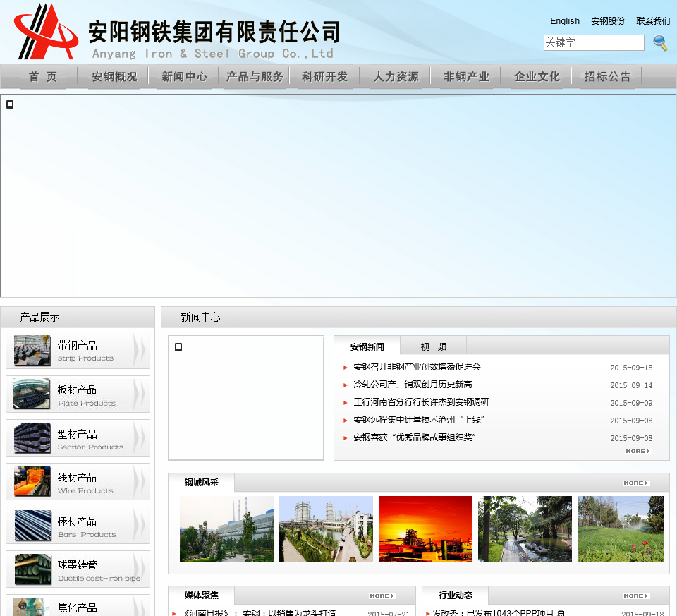
Task: Open the 首页 home menu item
Action: pos(43,77)
